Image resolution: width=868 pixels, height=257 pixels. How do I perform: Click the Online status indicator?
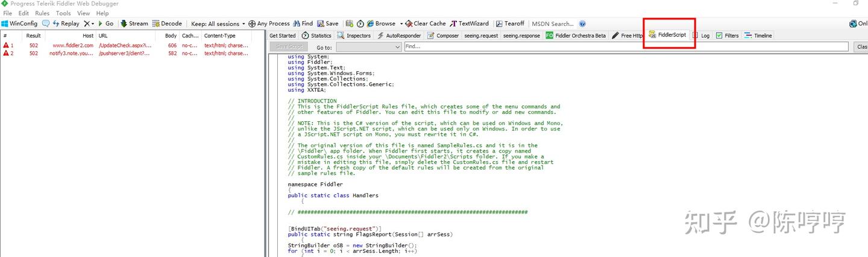pyautogui.click(x=858, y=24)
